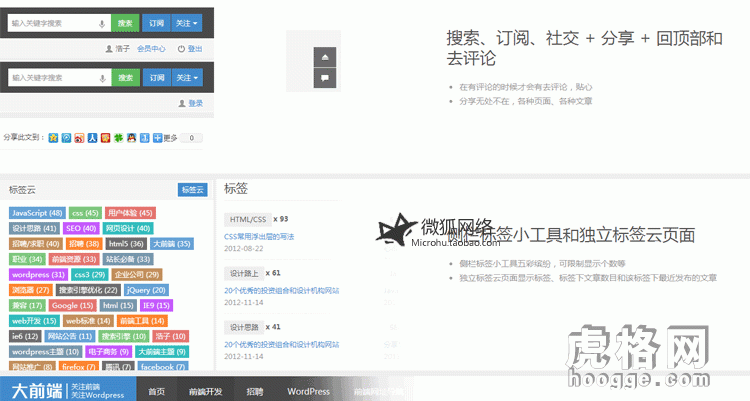Share via the QQ penguin icon
This screenshot has height=401, width=750.
[131, 138]
